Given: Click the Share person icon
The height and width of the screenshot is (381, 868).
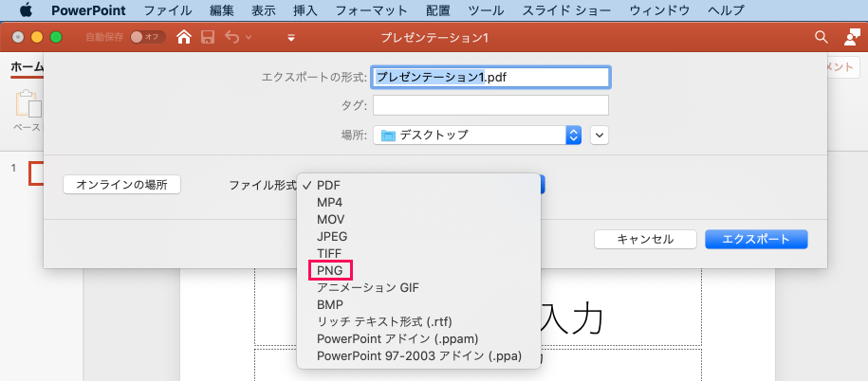Looking at the screenshot, I should [x=851, y=37].
